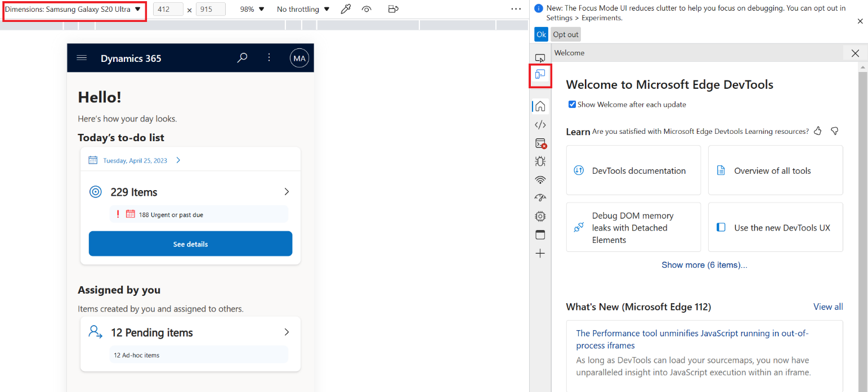
Task: Open the Network wifi icon
Action: pos(540,180)
